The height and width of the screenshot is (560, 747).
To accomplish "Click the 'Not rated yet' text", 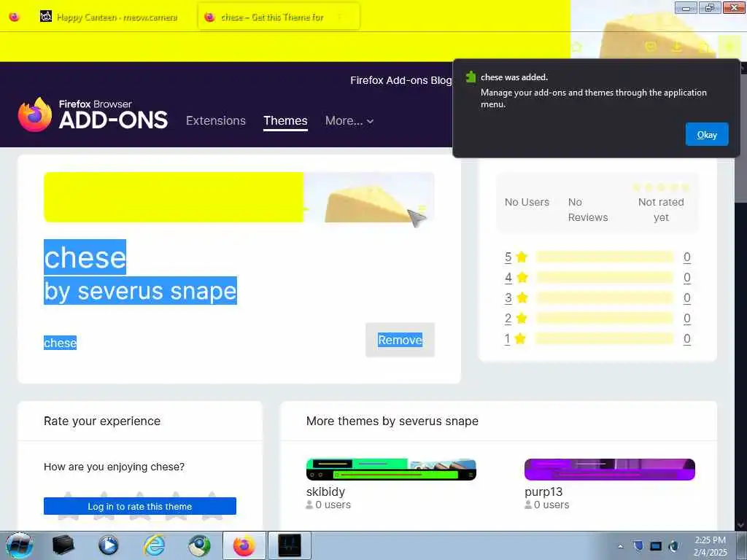I will pyautogui.click(x=661, y=209).
